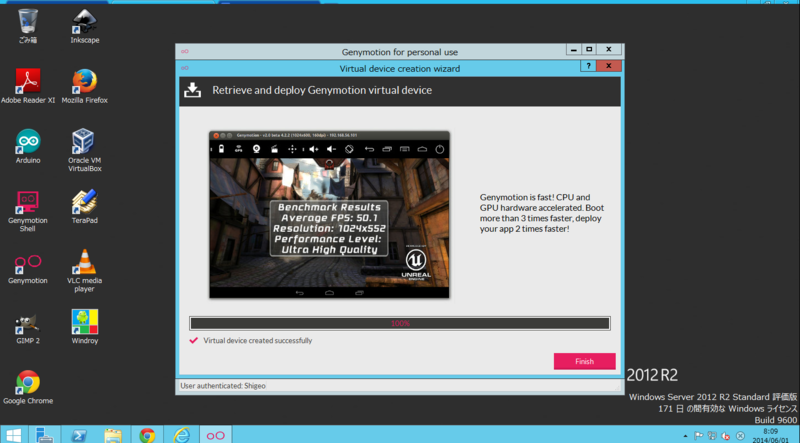Show hidden system tray icons arrow
The image size is (800, 443).
tap(685, 436)
